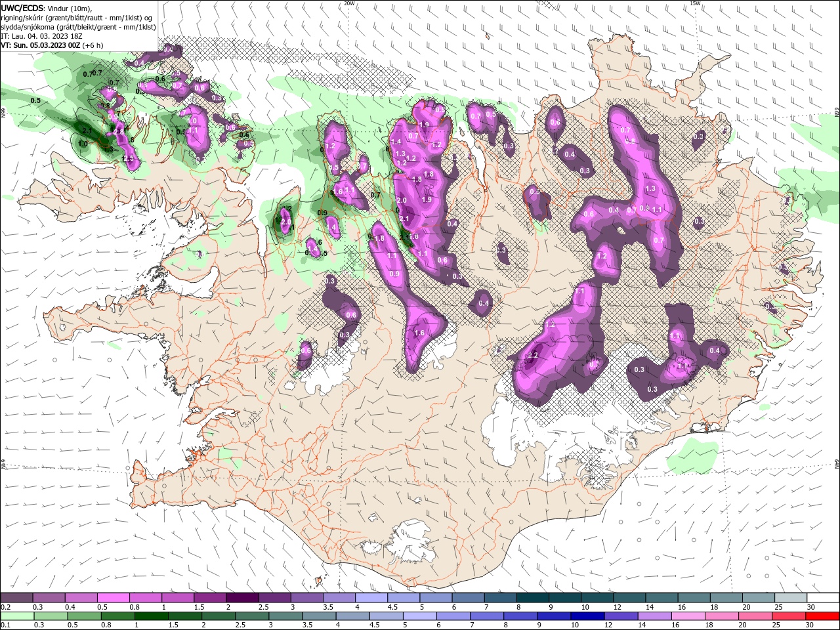Click the 5 swatch in upper snow legend

[436, 597]
